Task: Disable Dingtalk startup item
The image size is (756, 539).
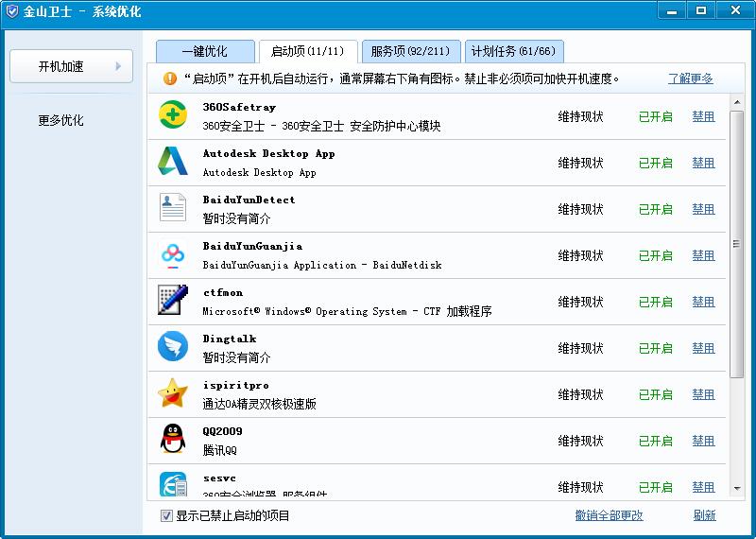Action: click(703, 348)
